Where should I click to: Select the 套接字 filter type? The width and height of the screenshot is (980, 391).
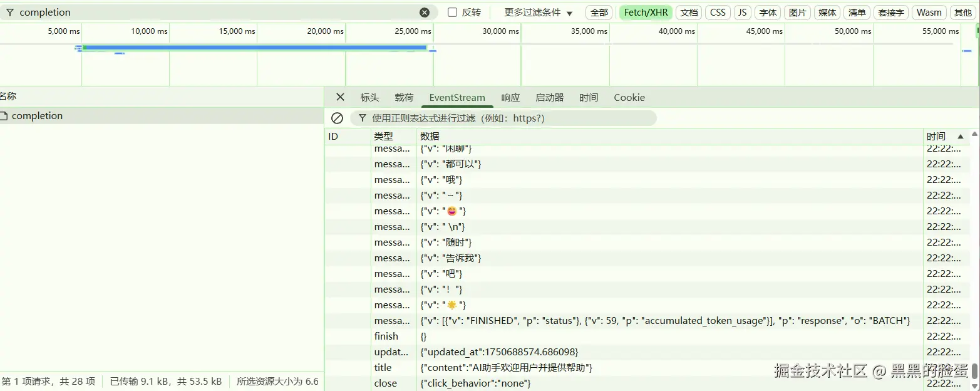[x=890, y=13]
